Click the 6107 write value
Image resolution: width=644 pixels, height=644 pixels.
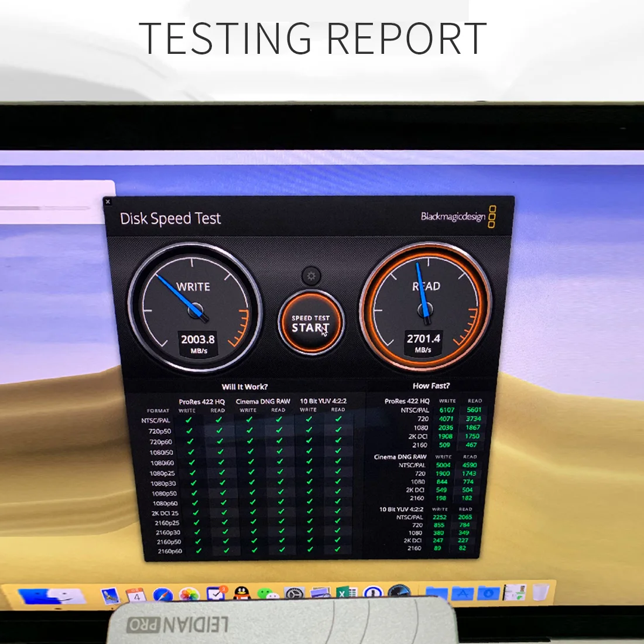point(447,410)
